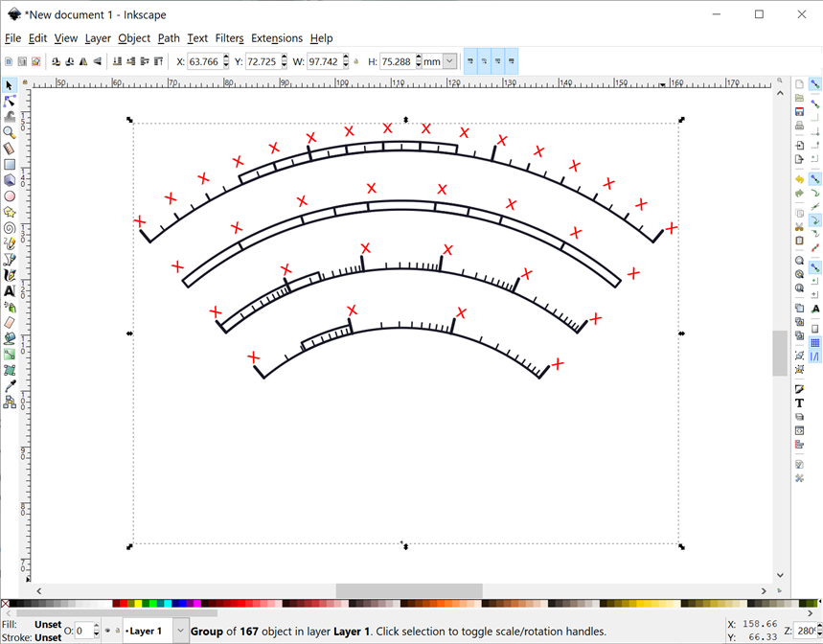Screen dimensions: 823x644
Task: Select the Star and polygon tool
Action: point(10,212)
